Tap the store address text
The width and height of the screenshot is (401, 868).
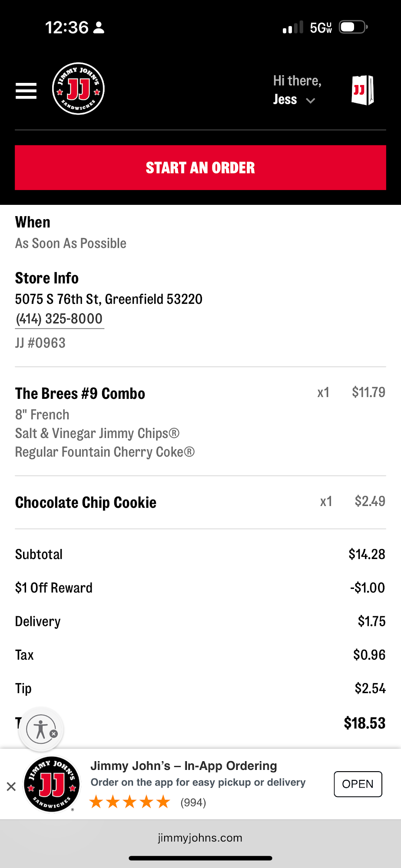point(109,299)
